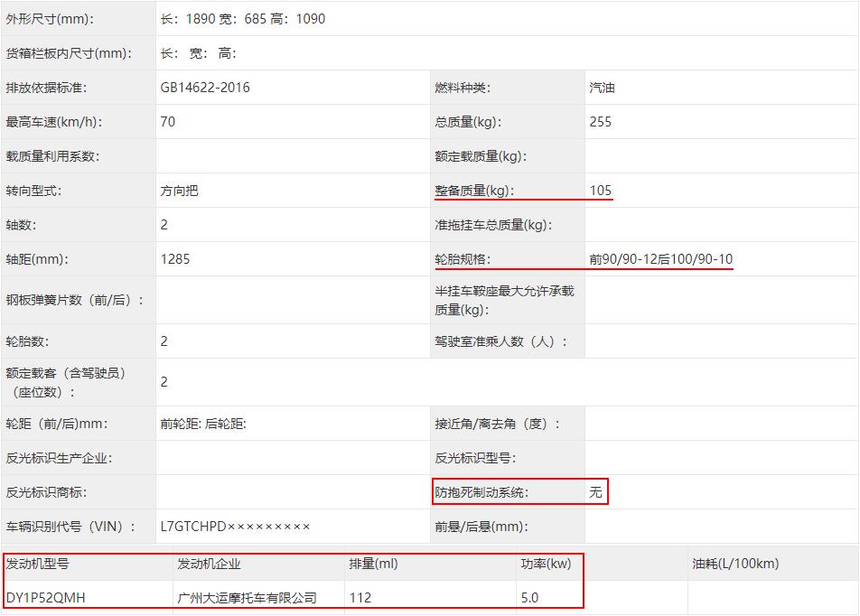
Task: Click the power value 5.0
Action: point(532,597)
